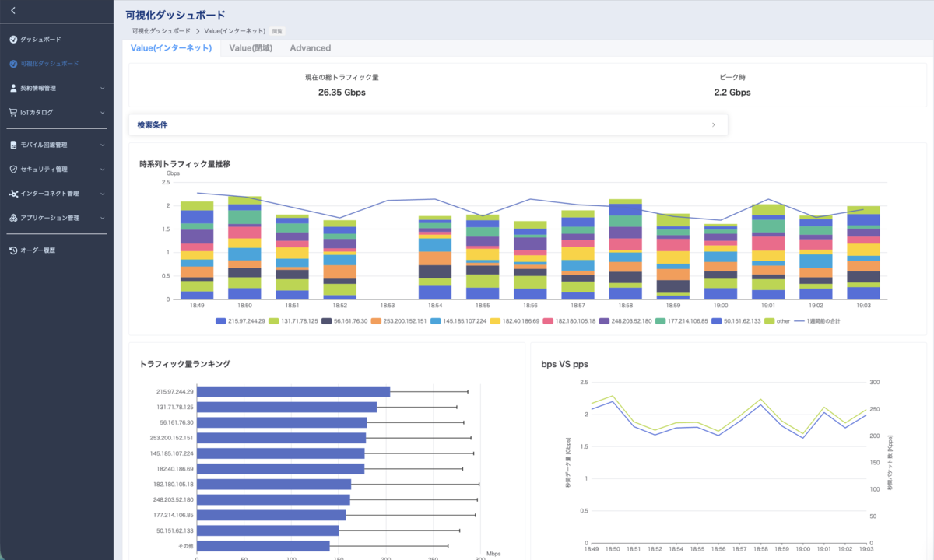Click the 56.161.76.30 label in the ranking chart

click(x=177, y=422)
